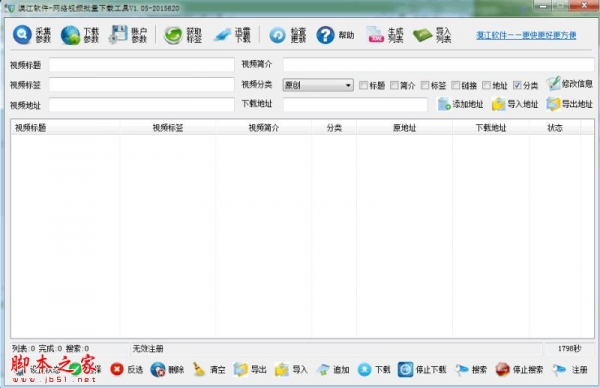Screen dimensions: 600x388
Task: Focus the 视频标题 input field
Action: pos(142,65)
